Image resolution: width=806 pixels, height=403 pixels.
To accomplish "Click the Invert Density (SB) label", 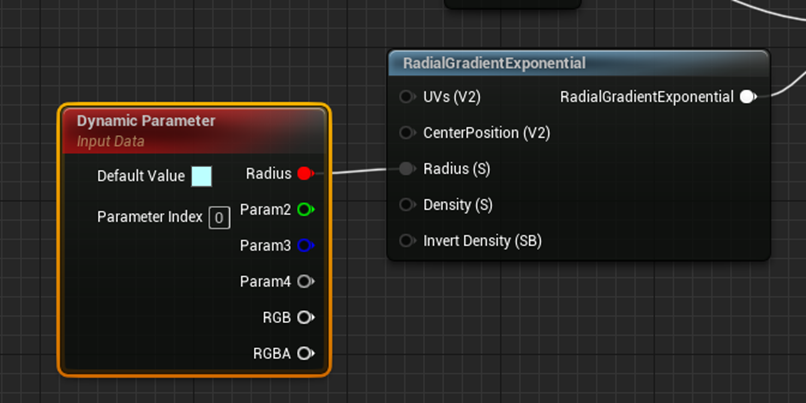I will click(x=483, y=241).
